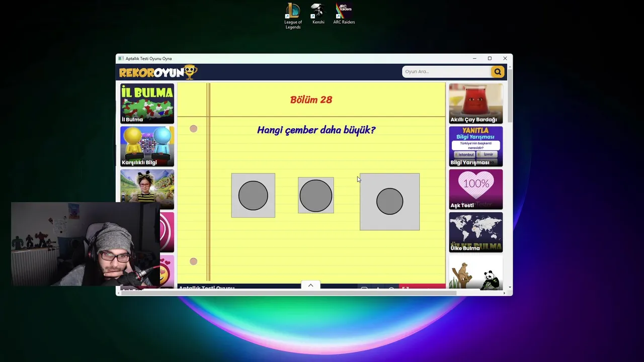The image size is (644, 362).
Task: Choose the right large square circle box
Action: coord(389,202)
